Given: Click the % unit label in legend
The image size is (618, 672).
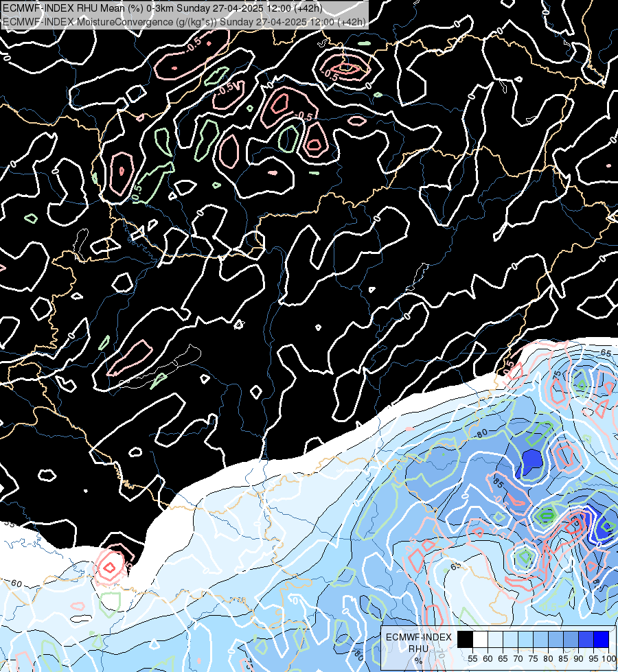Looking at the screenshot, I should (x=418, y=660).
